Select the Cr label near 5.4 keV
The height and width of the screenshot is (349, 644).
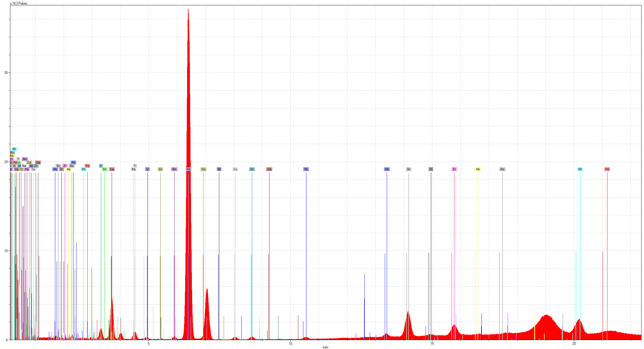click(160, 169)
